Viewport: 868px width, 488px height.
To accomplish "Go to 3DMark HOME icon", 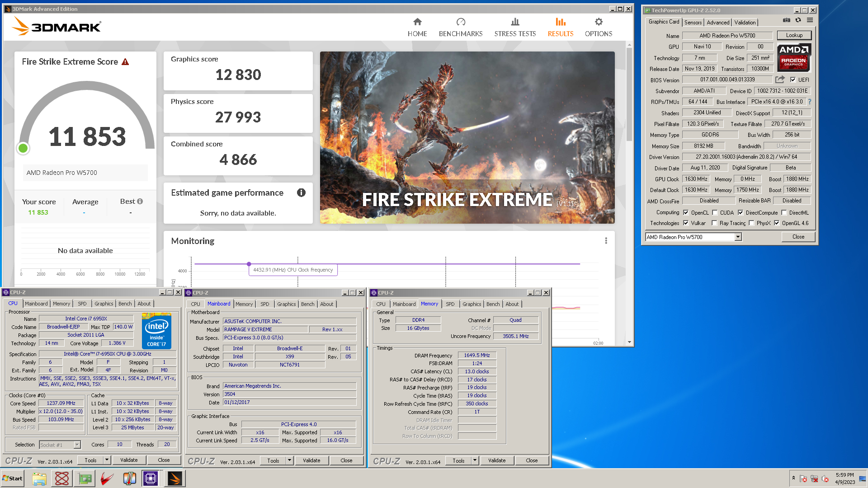I will (417, 22).
